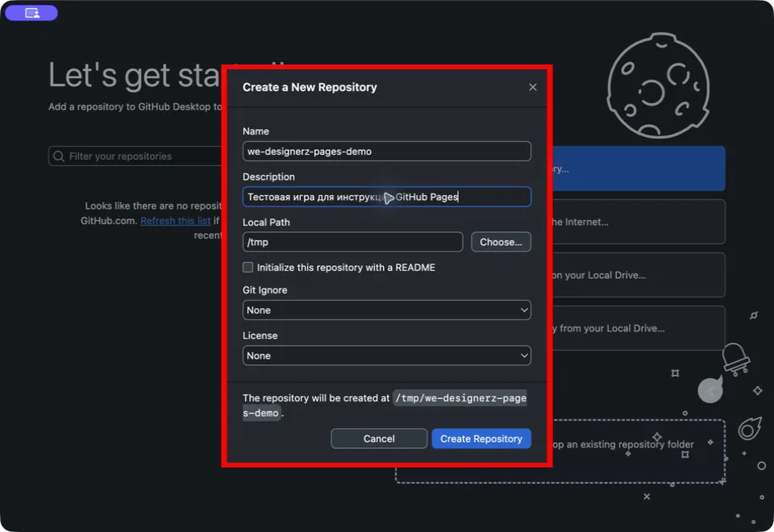Click the repository path text /tmp/we-designerz-page
This screenshot has width=774, height=532.
point(460,398)
